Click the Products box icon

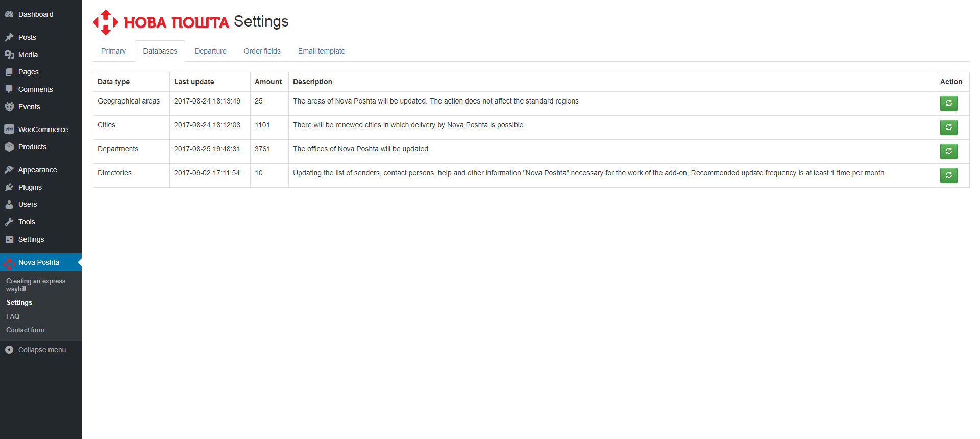point(9,147)
